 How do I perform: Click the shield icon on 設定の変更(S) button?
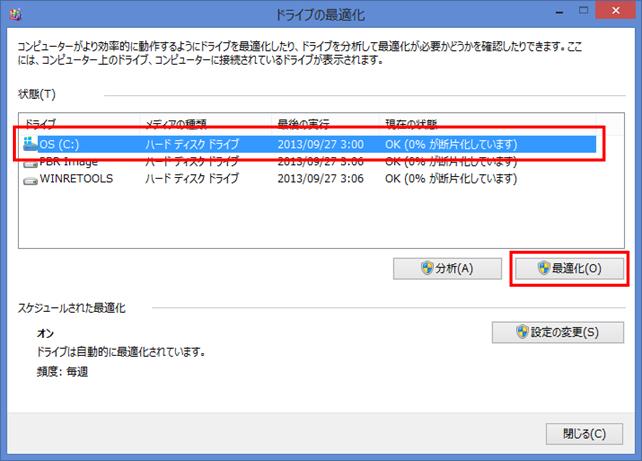pos(522,332)
